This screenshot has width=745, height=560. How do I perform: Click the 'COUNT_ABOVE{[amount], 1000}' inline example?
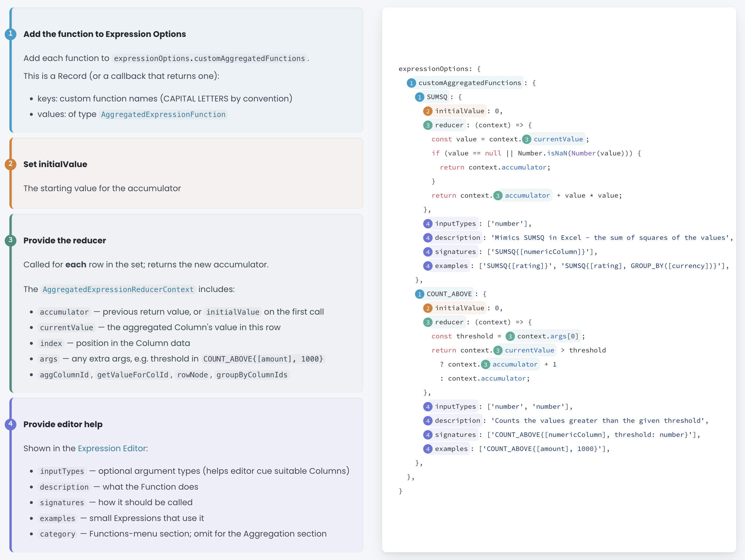pos(263,359)
